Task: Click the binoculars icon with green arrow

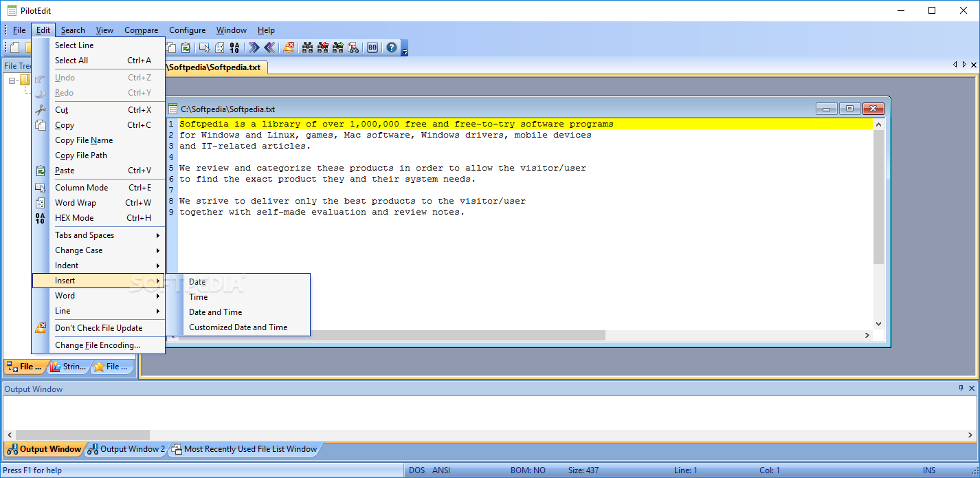Action: point(337,47)
